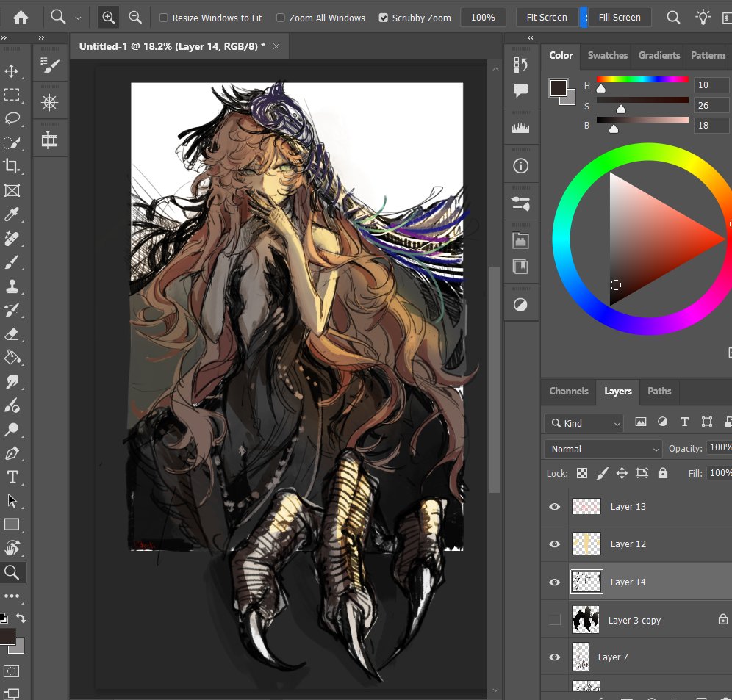The width and height of the screenshot is (732, 700).
Task: Open the Normal blend mode dropdown
Action: coord(603,449)
